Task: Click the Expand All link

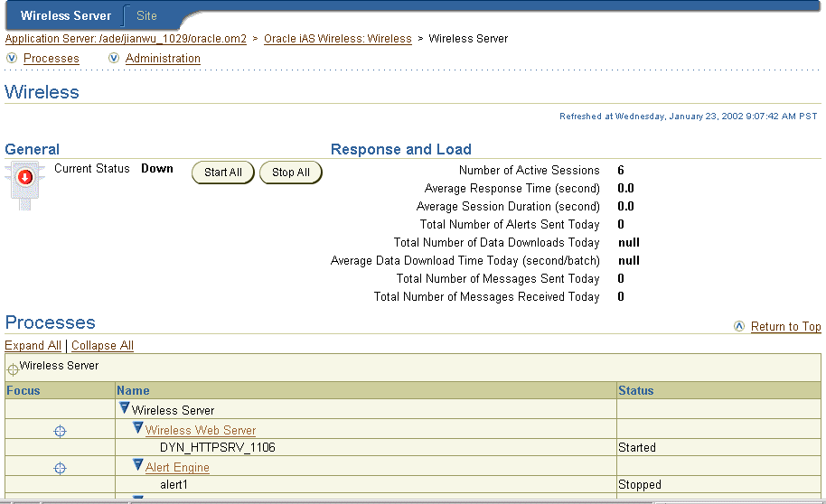Action: coord(33,345)
